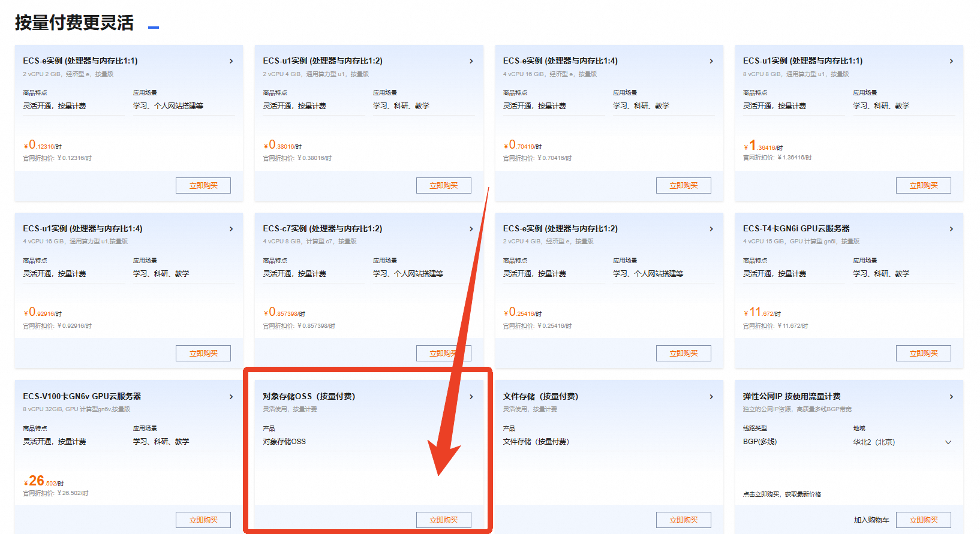Open ECS-T4卡GN6i GPU云服务器 title
The height and width of the screenshot is (534, 980).
(x=796, y=229)
